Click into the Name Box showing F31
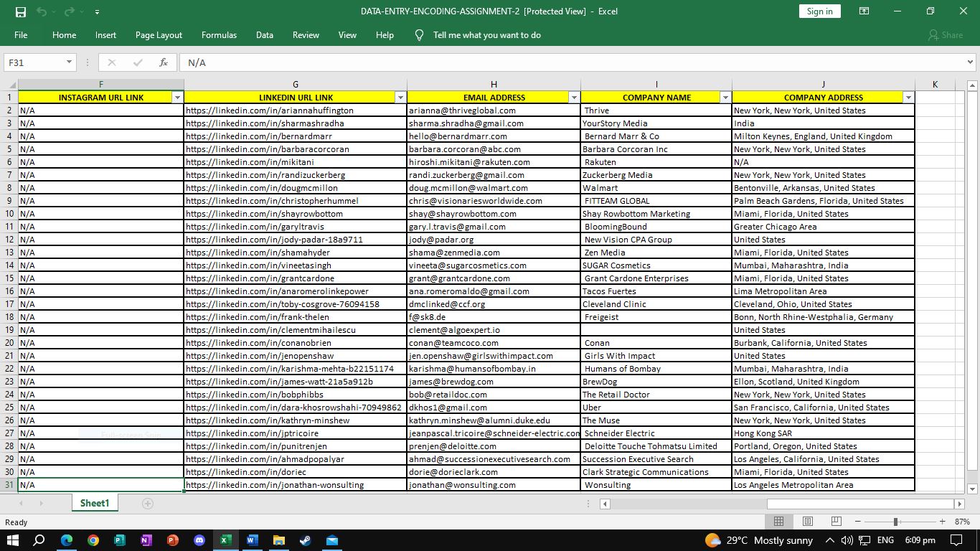The height and width of the screenshot is (551, 980). click(x=34, y=62)
